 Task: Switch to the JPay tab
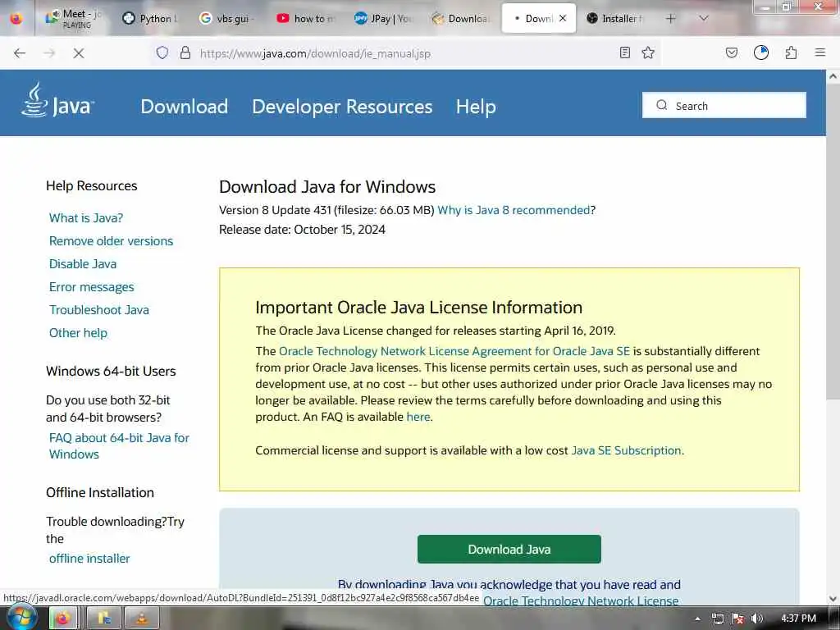point(382,18)
